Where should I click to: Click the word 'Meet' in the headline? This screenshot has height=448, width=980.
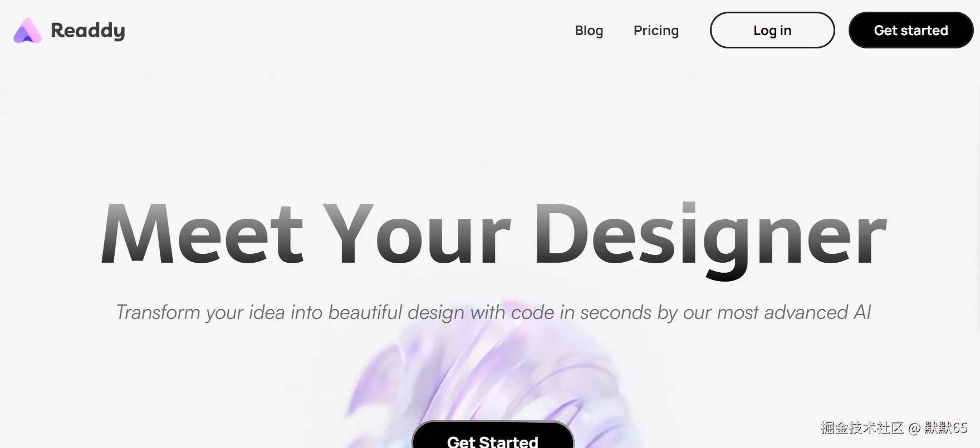(x=203, y=234)
